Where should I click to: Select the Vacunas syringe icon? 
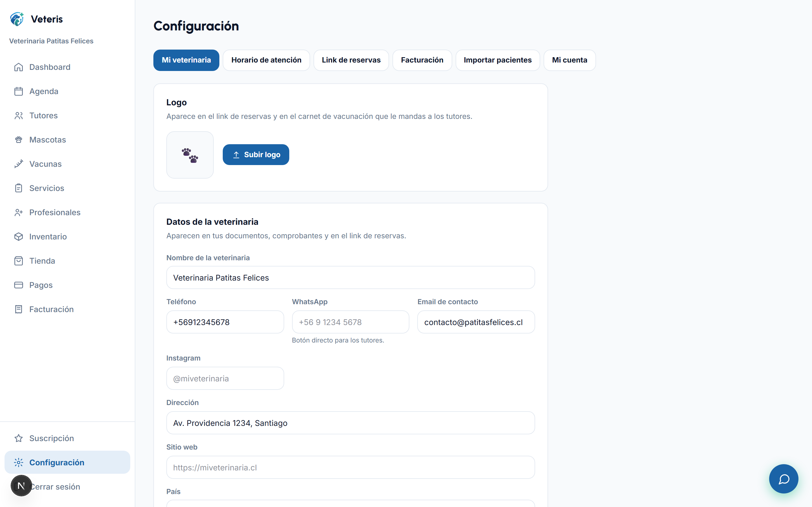tap(18, 164)
